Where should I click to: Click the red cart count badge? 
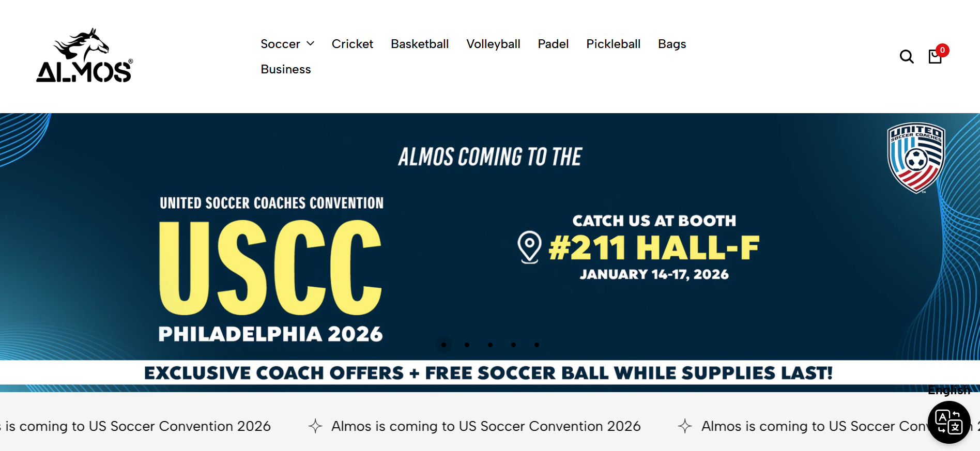coord(942,50)
